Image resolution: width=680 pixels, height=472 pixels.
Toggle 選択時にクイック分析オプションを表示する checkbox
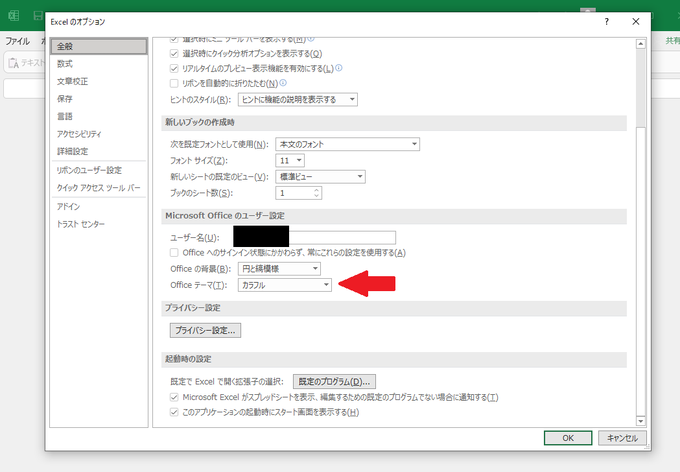[x=174, y=54]
